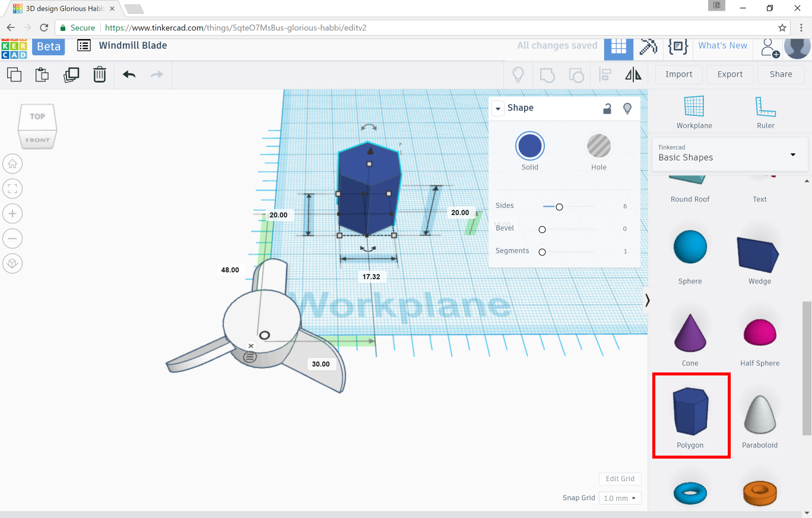This screenshot has height=518, width=812.
Task: Select the Sphere shape tool
Action: click(x=690, y=246)
